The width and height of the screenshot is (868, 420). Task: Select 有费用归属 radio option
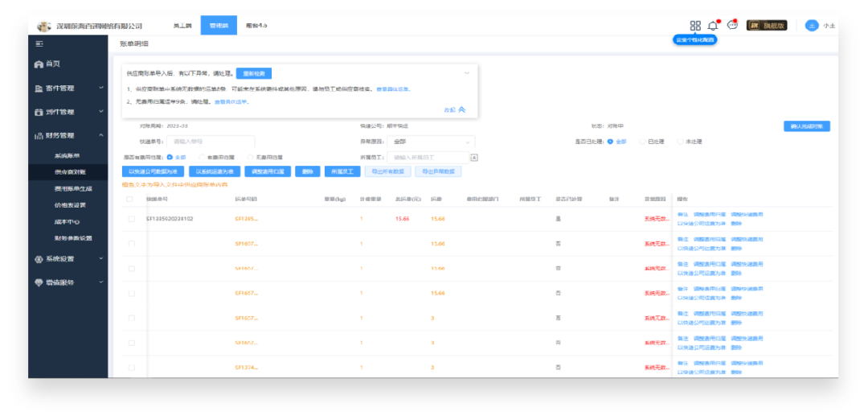click(x=202, y=158)
